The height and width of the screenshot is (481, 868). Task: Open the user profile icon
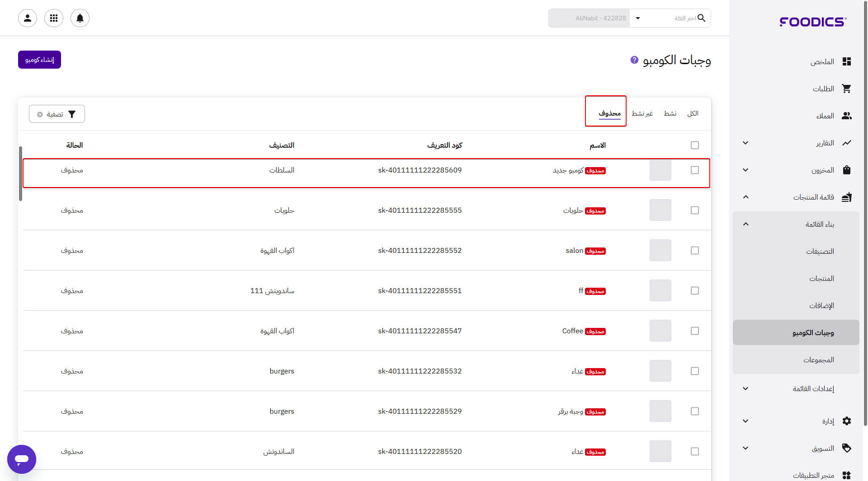pos(28,18)
